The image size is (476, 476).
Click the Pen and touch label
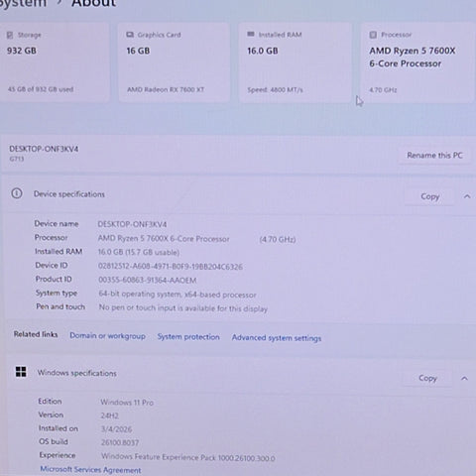60,306
